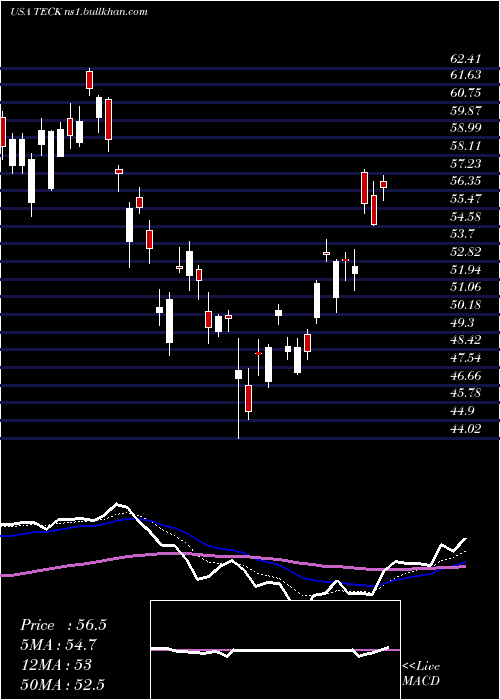Select the 45.78 price axis label

click(x=465, y=393)
